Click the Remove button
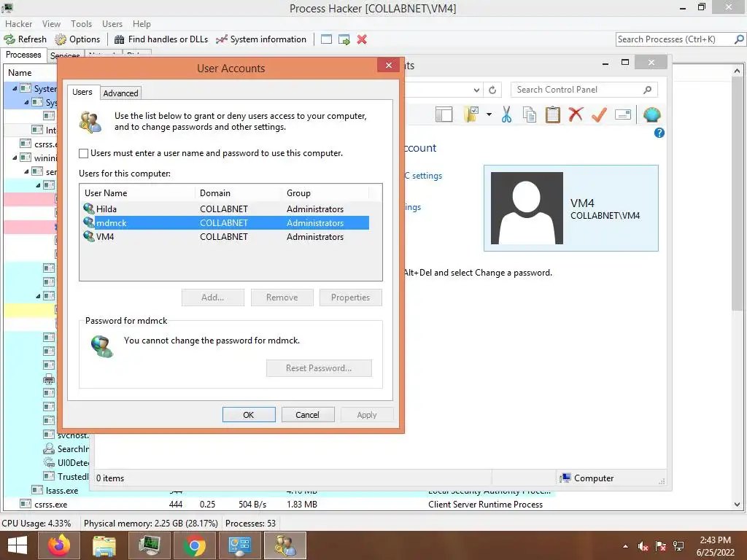Image resolution: width=747 pixels, height=560 pixels. (282, 297)
